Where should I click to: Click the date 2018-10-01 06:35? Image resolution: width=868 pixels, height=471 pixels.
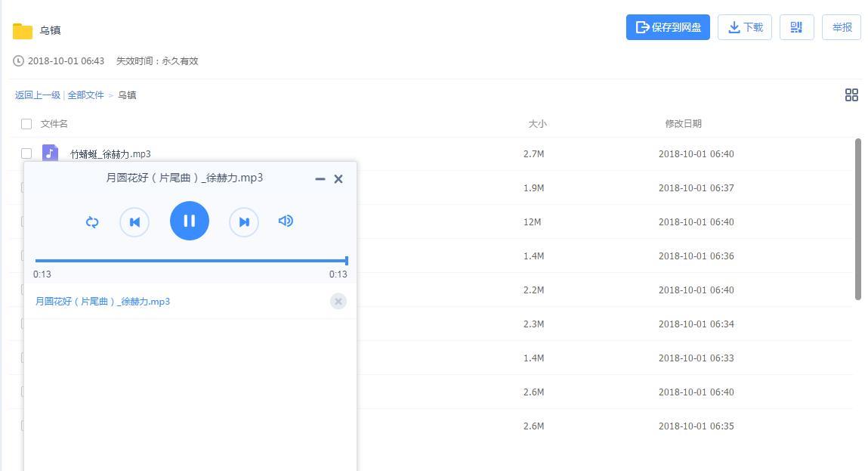click(697, 426)
